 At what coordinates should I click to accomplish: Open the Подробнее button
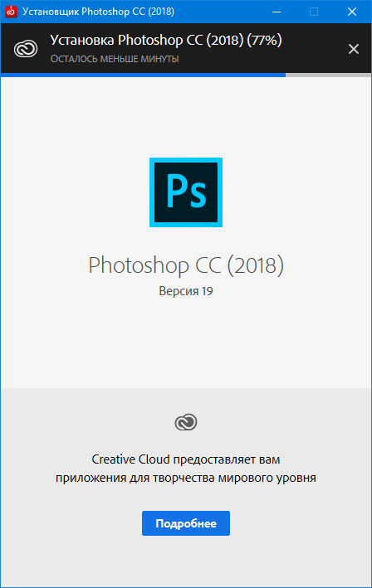click(186, 523)
